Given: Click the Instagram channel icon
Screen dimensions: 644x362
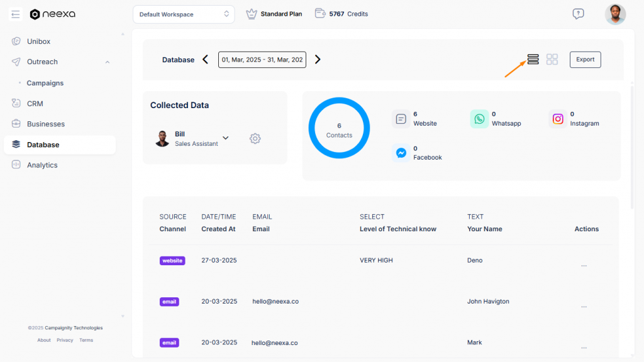Looking at the screenshot, I should pyautogui.click(x=558, y=118).
